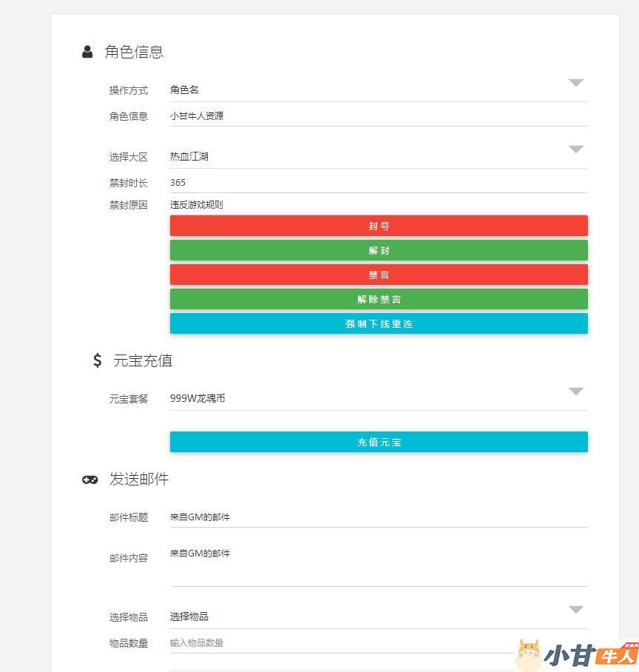Click the 邮件标题 input field

379,517
